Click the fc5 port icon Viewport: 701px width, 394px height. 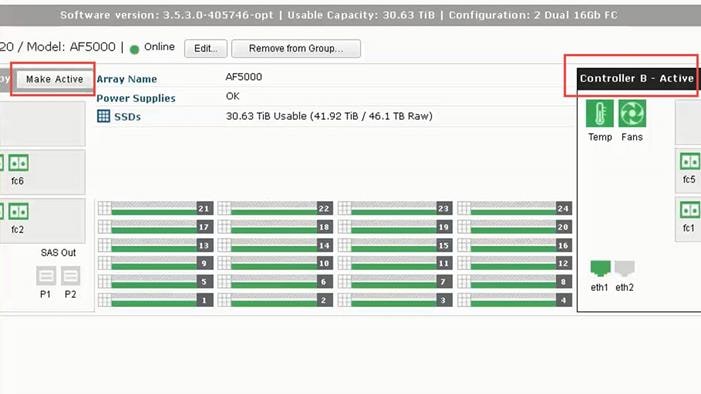click(690, 161)
